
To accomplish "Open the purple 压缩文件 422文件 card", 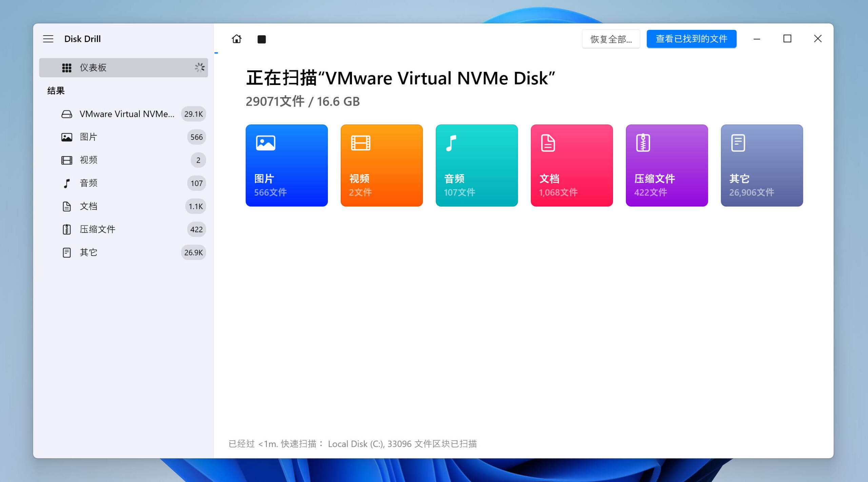I will (667, 165).
